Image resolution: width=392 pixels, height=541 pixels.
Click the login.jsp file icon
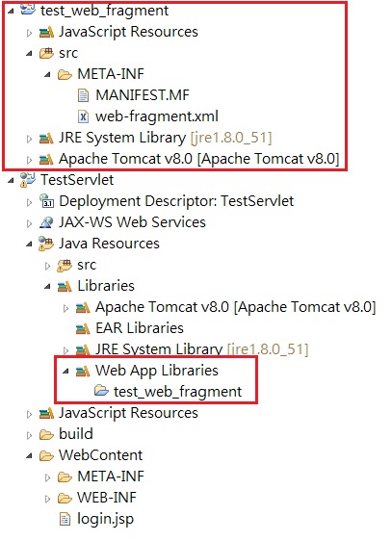[x=65, y=519]
